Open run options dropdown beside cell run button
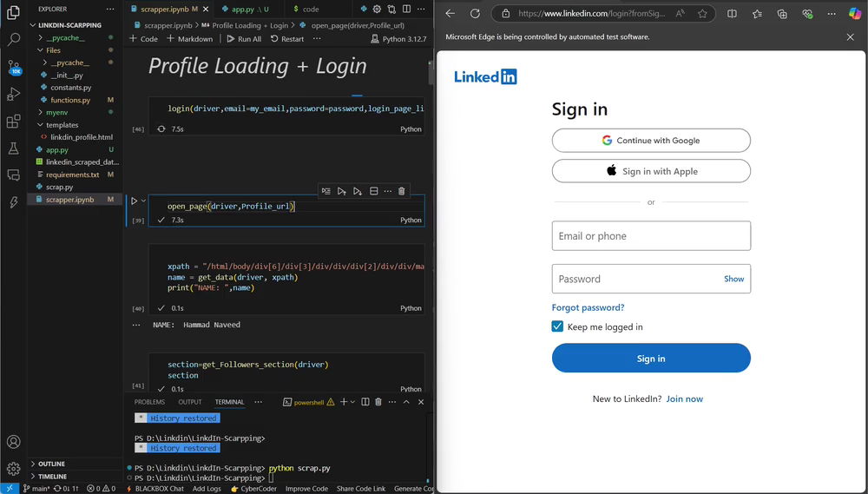The image size is (868, 494). (x=143, y=201)
